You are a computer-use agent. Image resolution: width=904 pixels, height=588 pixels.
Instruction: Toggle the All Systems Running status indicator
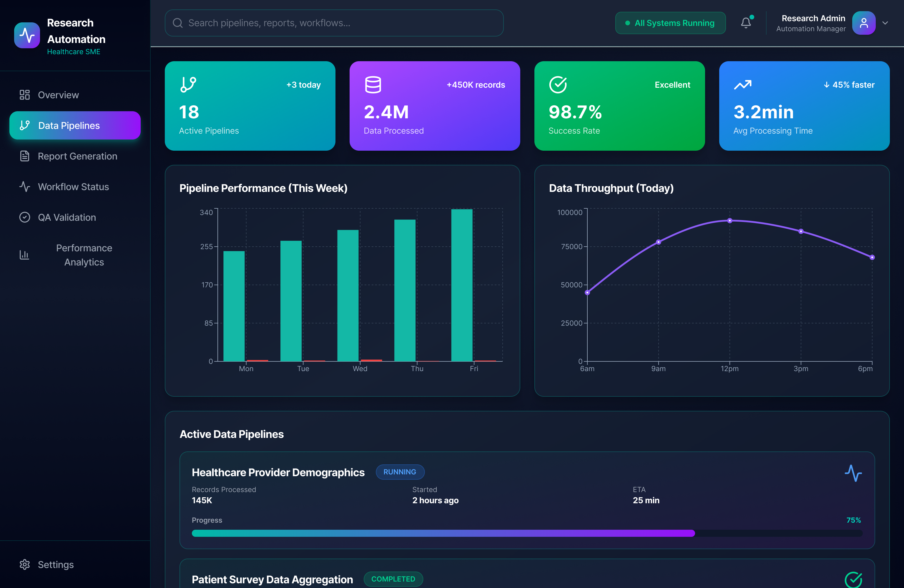[670, 23]
